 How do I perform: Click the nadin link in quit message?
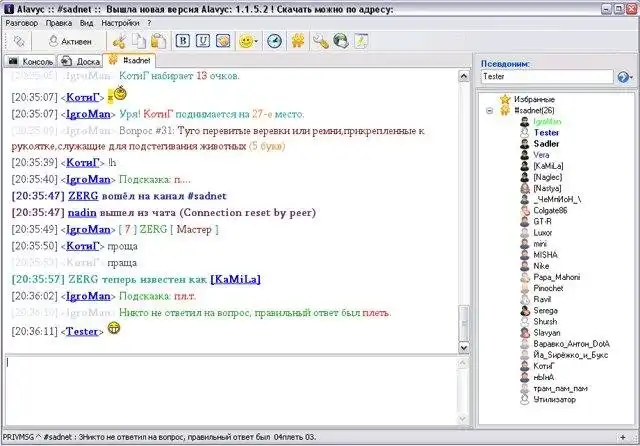pos(82,213)
